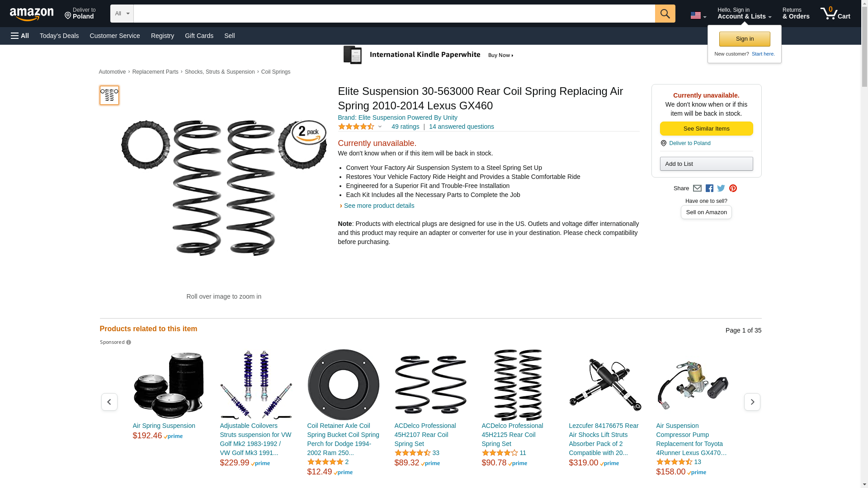Click the Amazon logo
868x488 pixels.
click(x=32, y=14)
